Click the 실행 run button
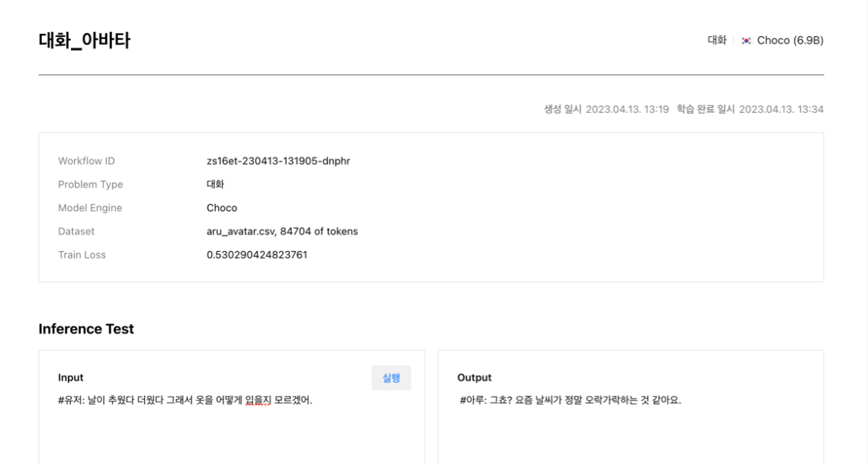868x464 pixels. coord(391,378)
